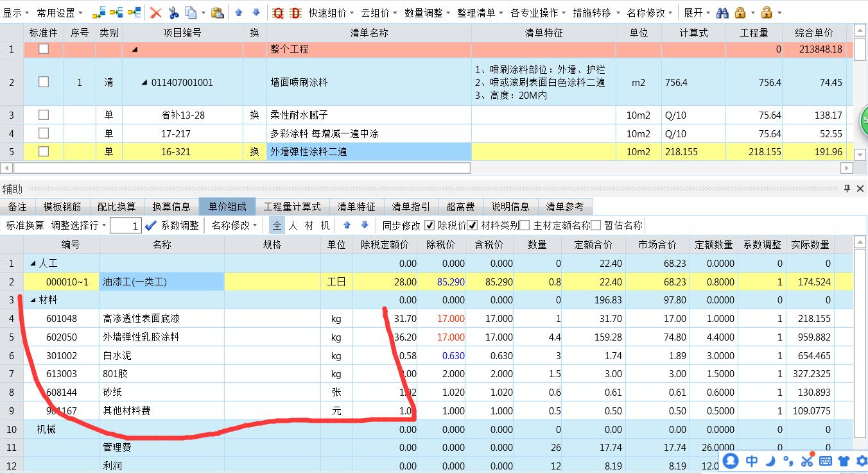Switch to the 换算信息 tab
Screen dimensions: 868x474
[x=171, y=207]
